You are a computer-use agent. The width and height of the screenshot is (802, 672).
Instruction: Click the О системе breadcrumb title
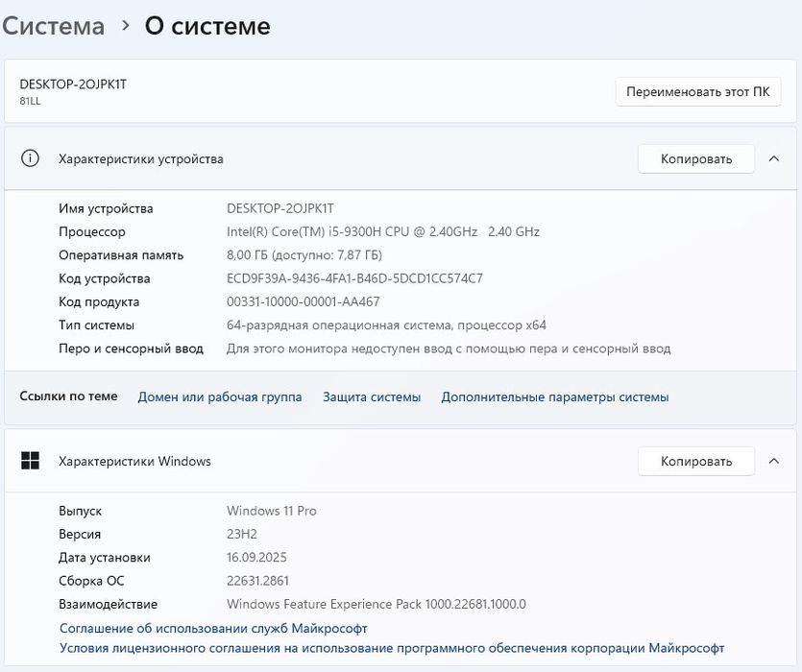207,26
